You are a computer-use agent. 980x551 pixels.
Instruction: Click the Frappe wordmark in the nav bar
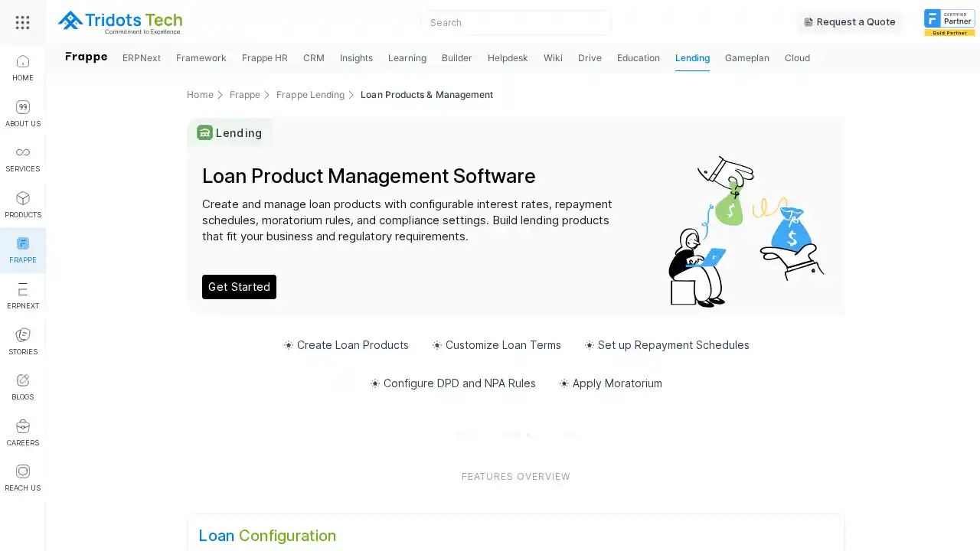click(87, 57)
